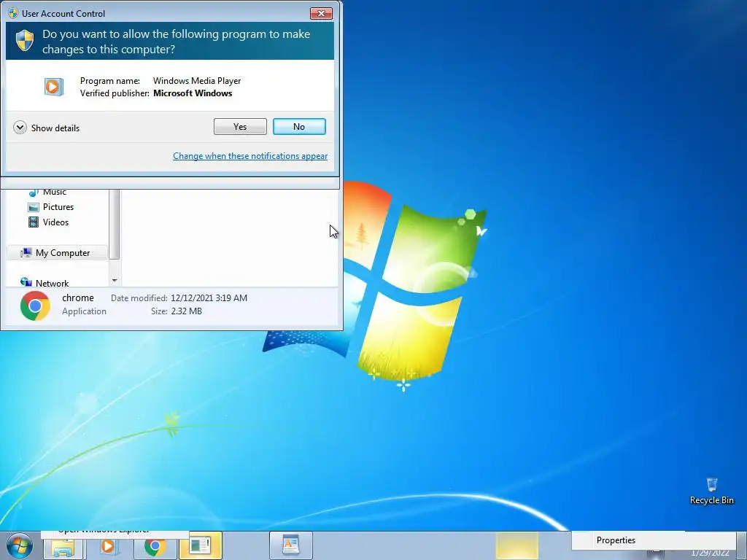The image size is (747, 560).
Task: Select Pictures in the Explorer sidebar
Action: click(58, 206)
